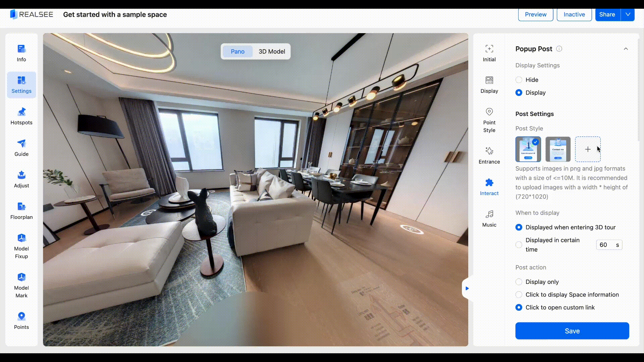This screenshot has height=362, width=644.
Task: Open the Entrance settings section
Action: (489, 155)
